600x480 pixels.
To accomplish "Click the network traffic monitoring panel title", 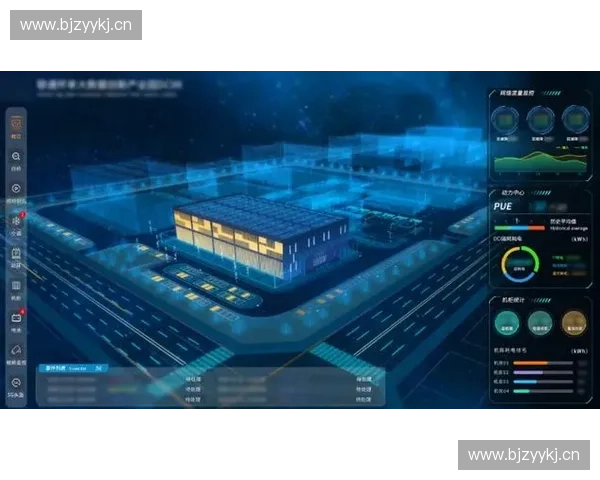I will tap(517, 93).
